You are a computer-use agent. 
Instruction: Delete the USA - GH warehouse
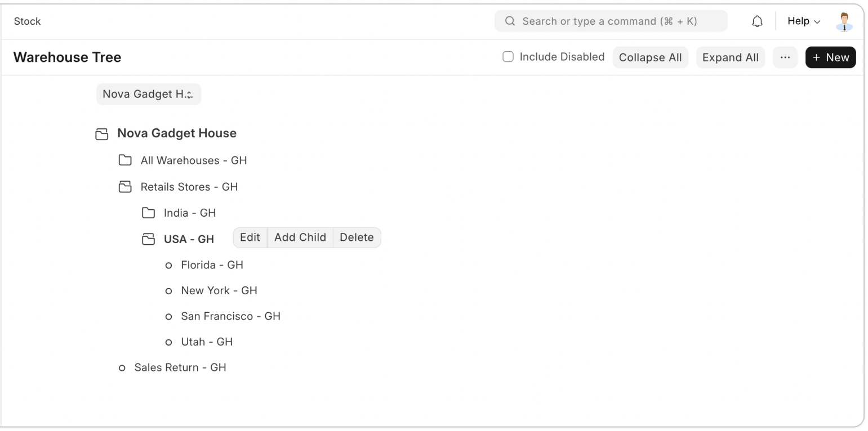(x=357, y=237)
